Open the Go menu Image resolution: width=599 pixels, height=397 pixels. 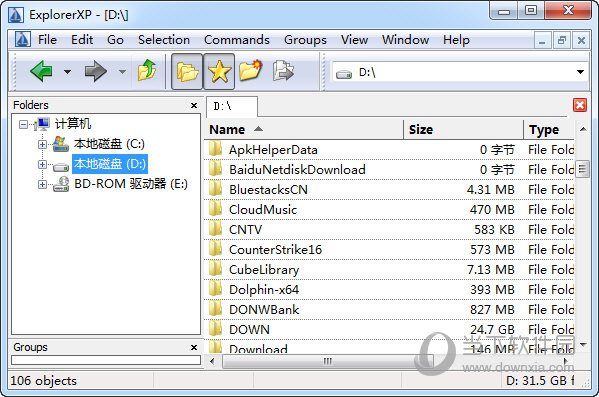coord(115,40)
